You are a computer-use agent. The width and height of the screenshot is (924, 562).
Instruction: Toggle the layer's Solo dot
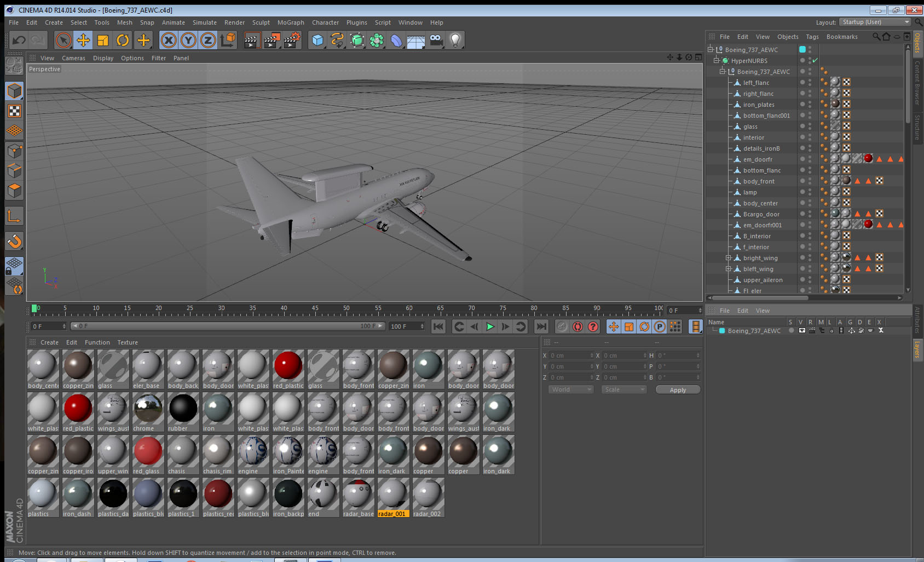[x=791, y=330]
